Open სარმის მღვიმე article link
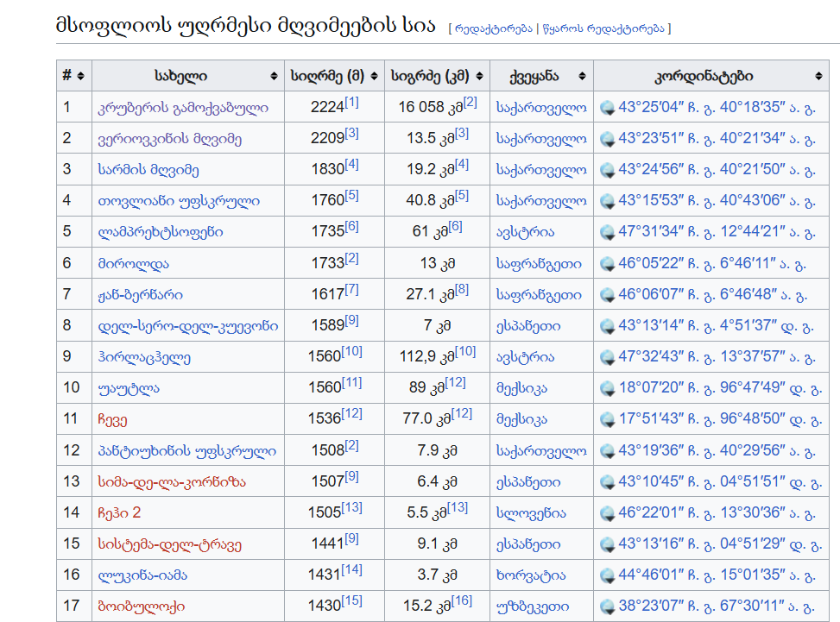 (148, 170)
